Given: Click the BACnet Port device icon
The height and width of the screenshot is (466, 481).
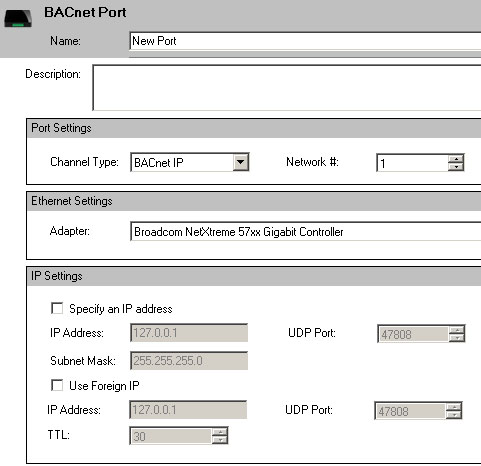Looking at the screenshot, I should [18, 18].
